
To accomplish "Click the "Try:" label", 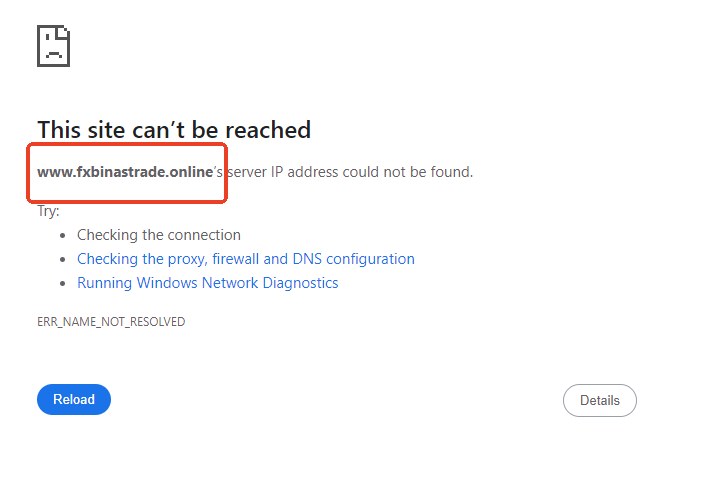I will tap(48, 211).
